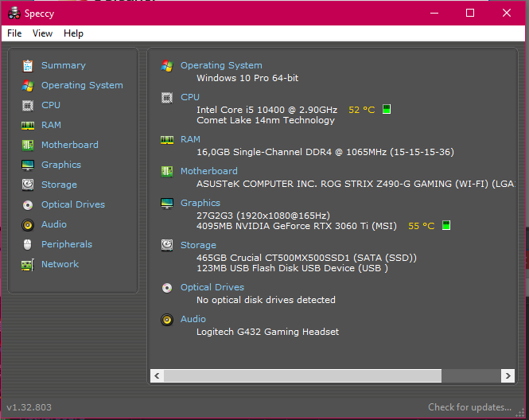Click the ASUSTeK ROG STRIX Z490-G line
The image size is (529, 420).
click(356, 184)
